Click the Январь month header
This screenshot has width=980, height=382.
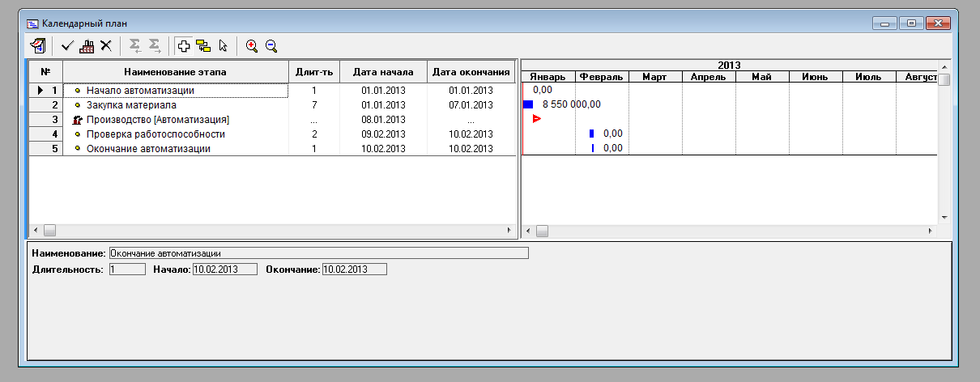click(548, 77)
